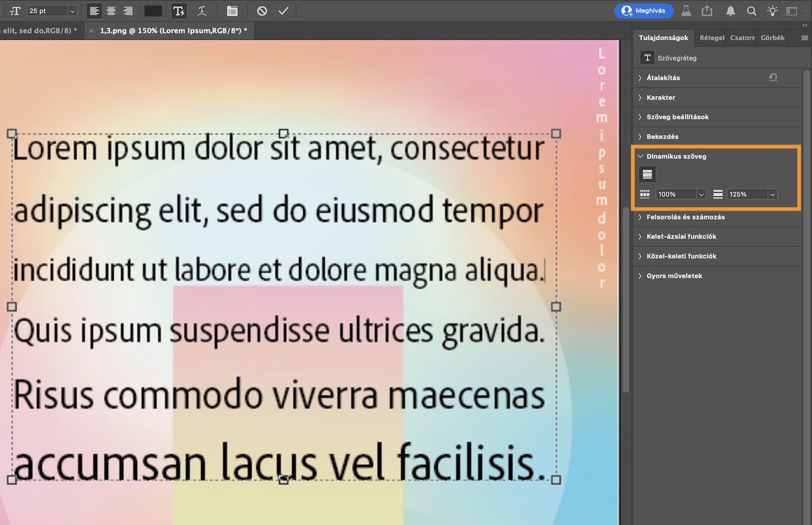Click the line spacing icon beside 125%

tap(717, 194)
